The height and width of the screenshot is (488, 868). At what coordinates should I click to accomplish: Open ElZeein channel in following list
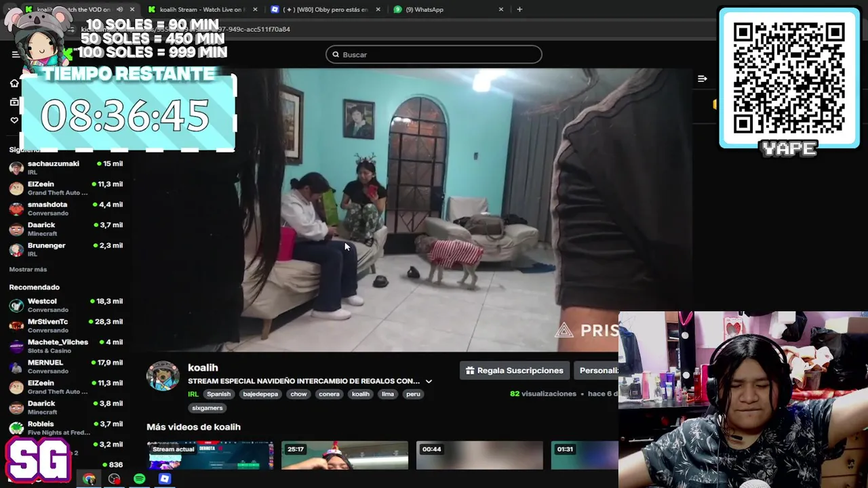coord(66,188)
